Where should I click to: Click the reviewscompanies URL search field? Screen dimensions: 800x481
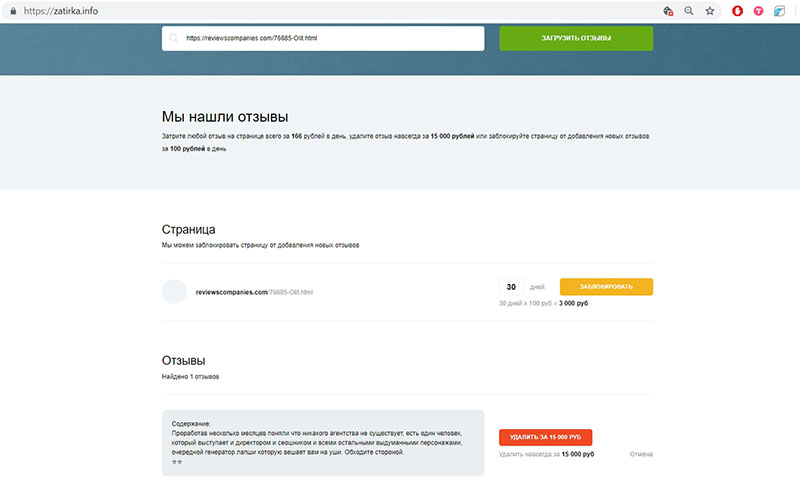coord(323,38)
